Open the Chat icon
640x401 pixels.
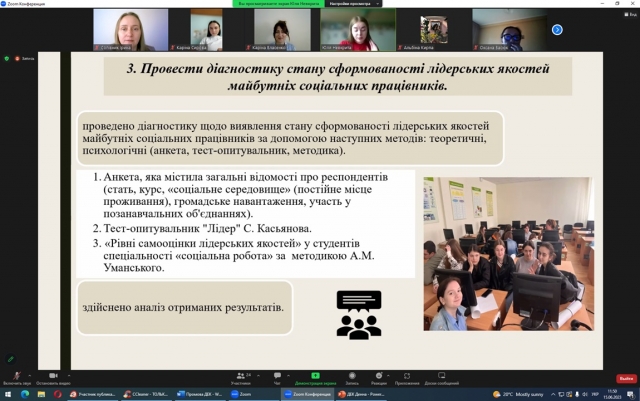coord(278,376)
